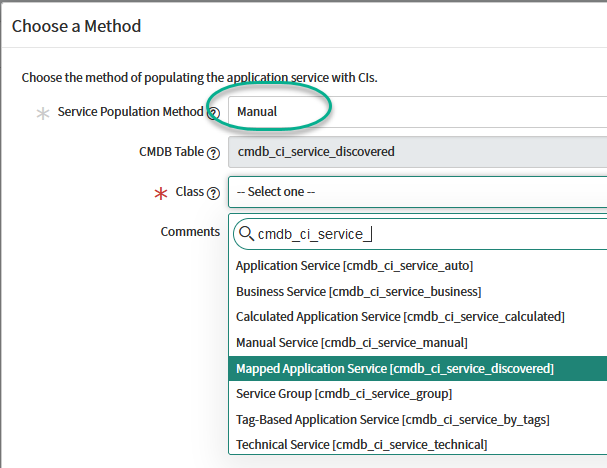Click the Service Population Method label

[130, 112]
